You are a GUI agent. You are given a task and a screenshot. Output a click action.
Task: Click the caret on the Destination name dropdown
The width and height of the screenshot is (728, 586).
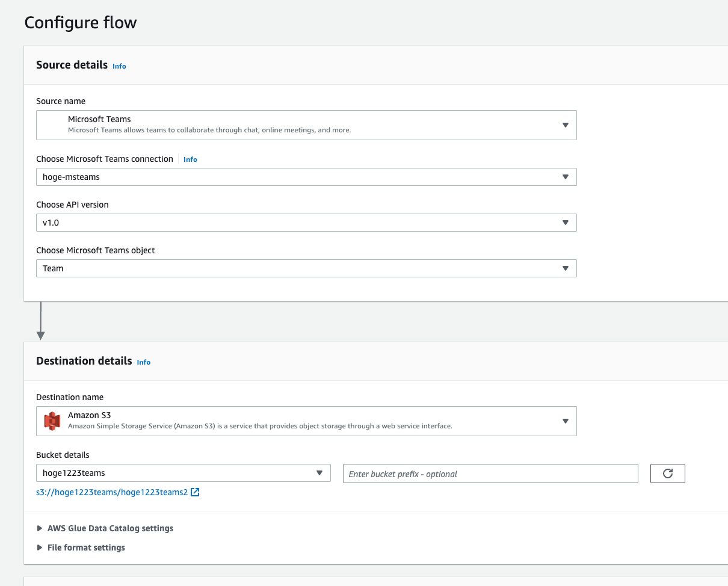pos(565,421)
